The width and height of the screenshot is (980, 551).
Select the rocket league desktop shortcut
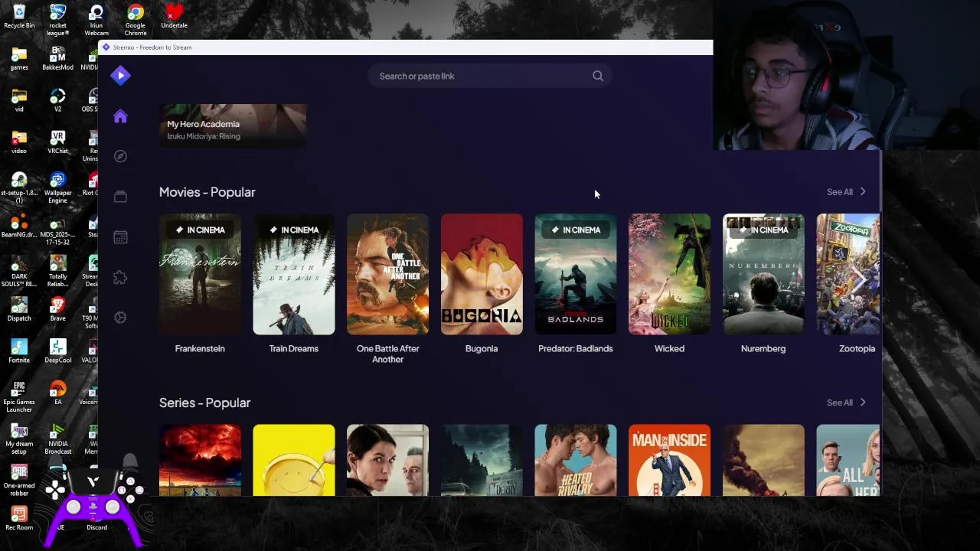[x=57, y=20]
